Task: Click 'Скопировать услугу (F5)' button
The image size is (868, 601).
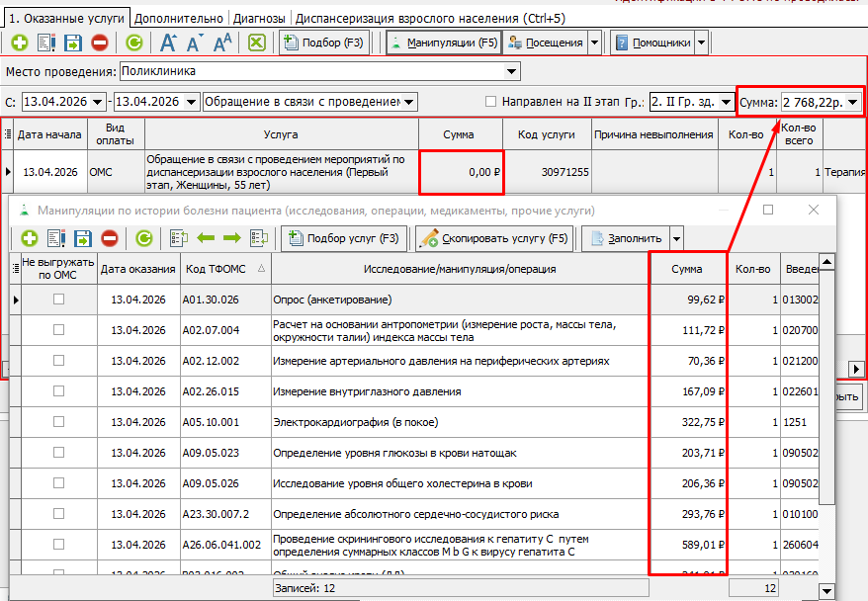Action: [494, 238]
